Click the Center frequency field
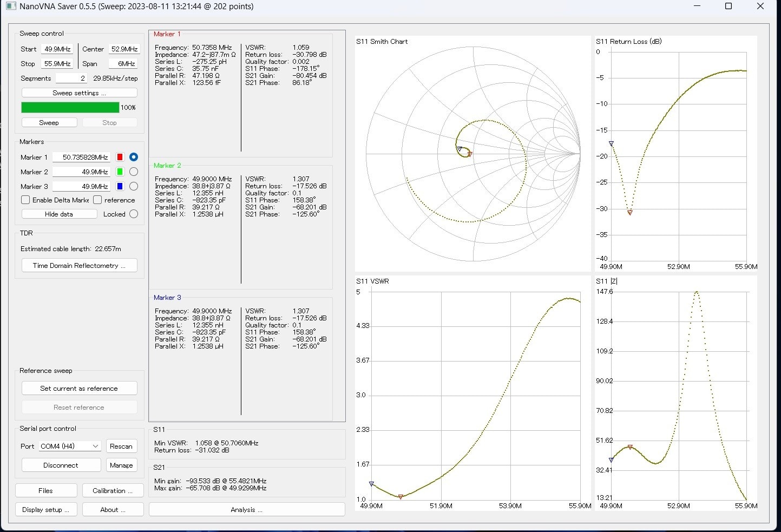781x532 pixels. pyautogui.click(x=124, y=49)
